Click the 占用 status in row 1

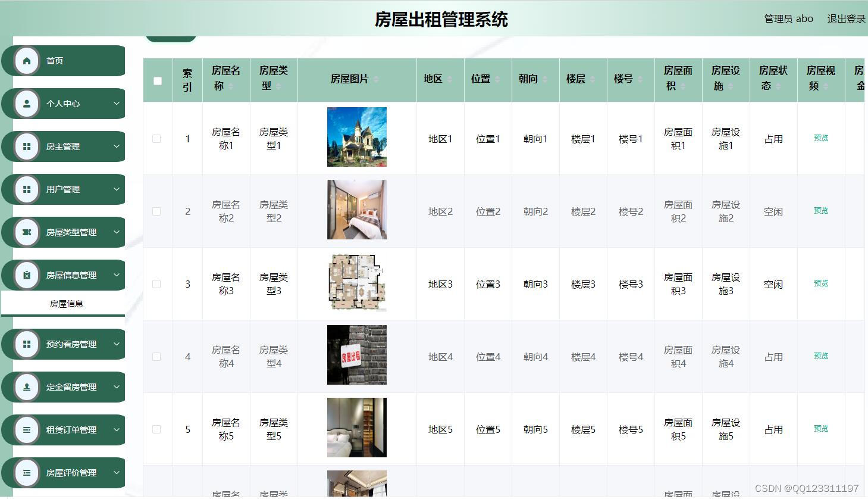pyautogui.click(x=773, y=139)
